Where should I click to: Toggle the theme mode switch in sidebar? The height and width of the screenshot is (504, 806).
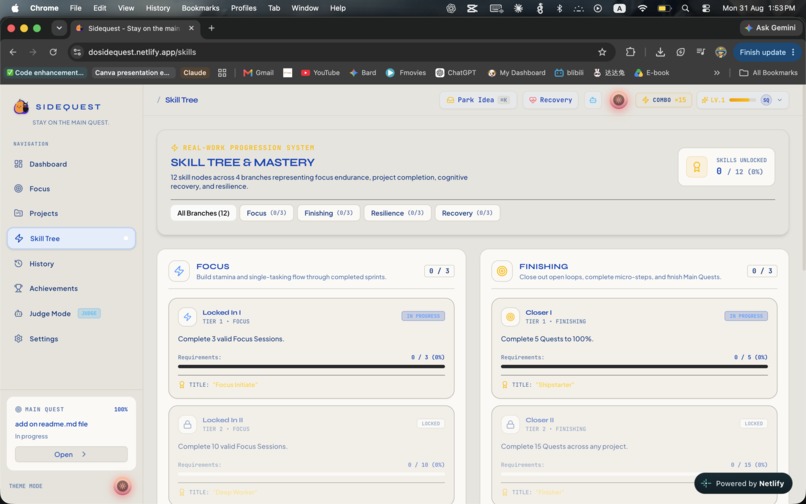[x=122, y=486]
